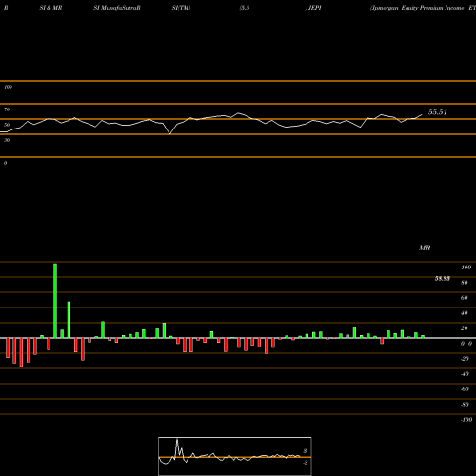Click the SI MunafaSutraR header text
Viewport: 476px width, 476px height.
(x=117, y=8)
